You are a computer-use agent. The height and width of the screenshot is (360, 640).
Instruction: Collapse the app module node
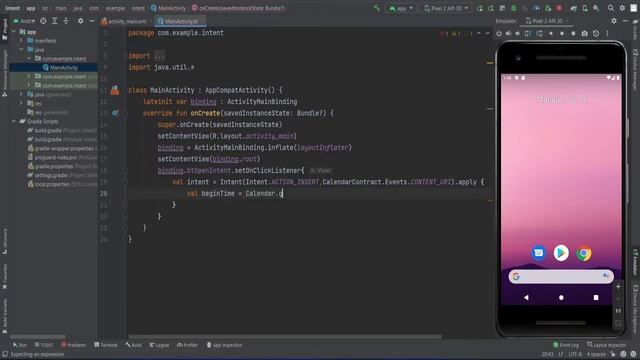(14, 32)
